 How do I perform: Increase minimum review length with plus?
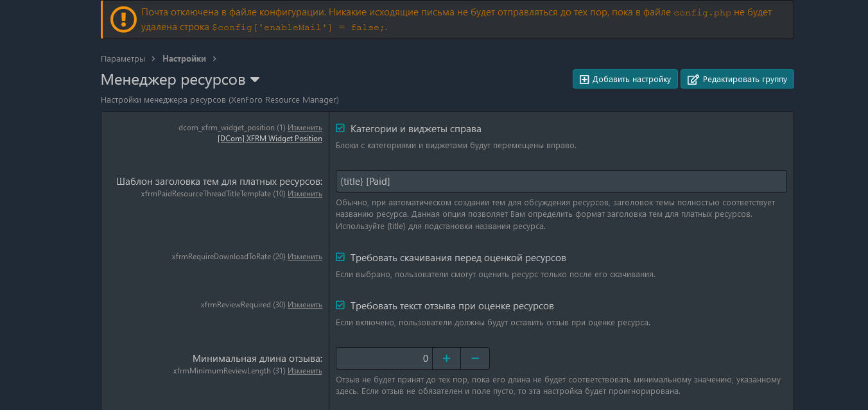tap(447, 359)
